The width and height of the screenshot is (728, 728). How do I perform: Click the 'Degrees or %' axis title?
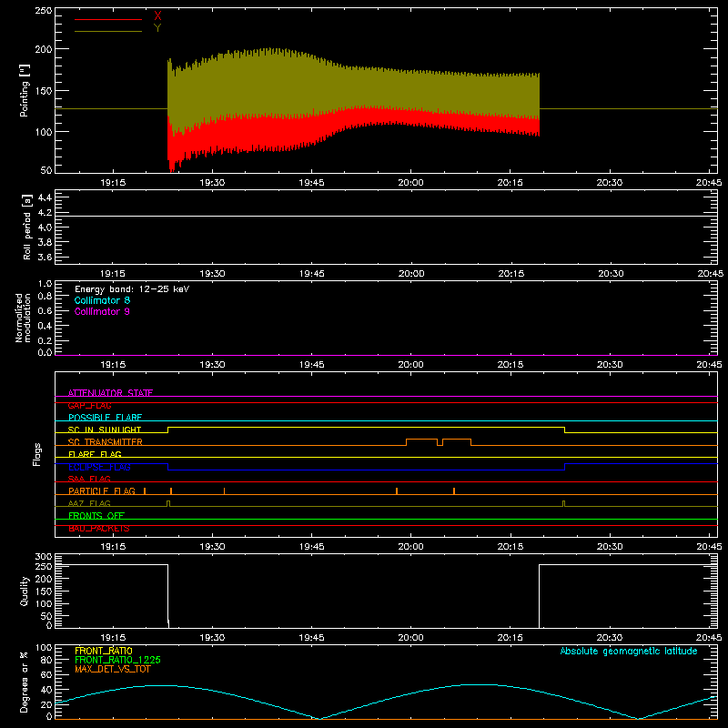[x=25, y=682]
